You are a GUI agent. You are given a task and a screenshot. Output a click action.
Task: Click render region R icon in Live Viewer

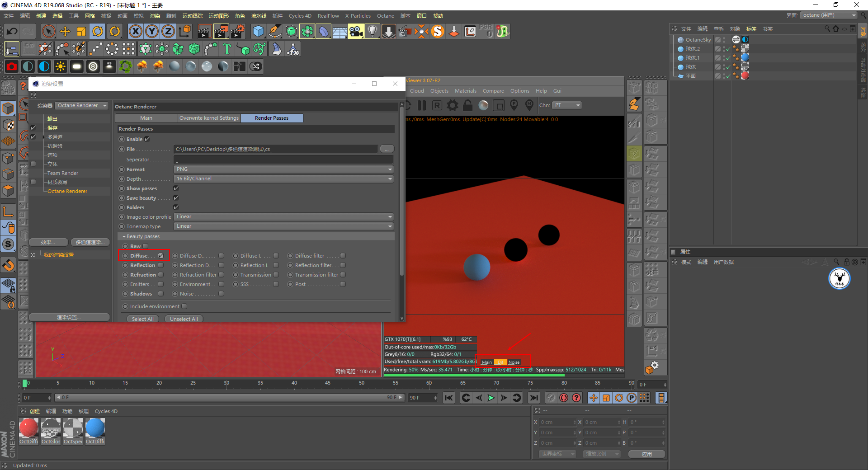[437, 105]
